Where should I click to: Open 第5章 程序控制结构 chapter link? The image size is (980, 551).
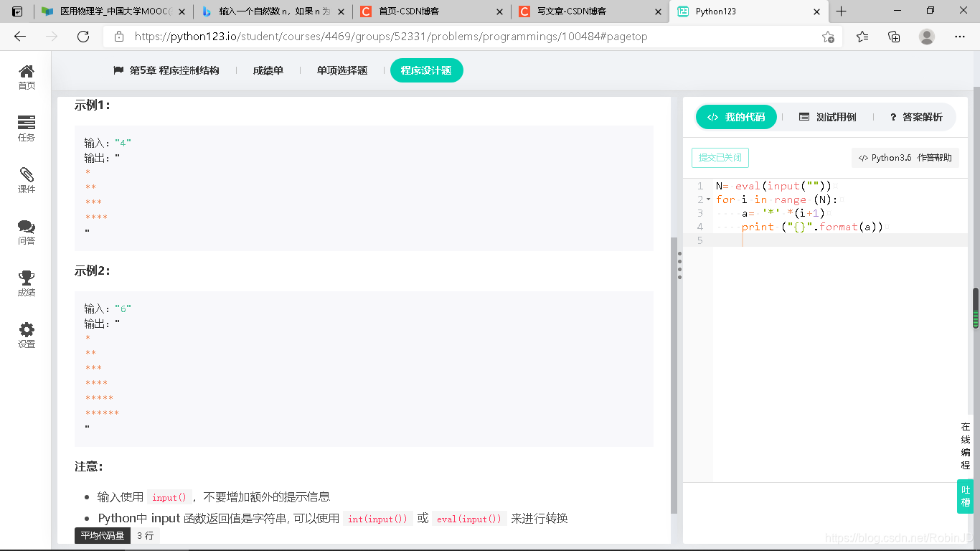point(166,70)
